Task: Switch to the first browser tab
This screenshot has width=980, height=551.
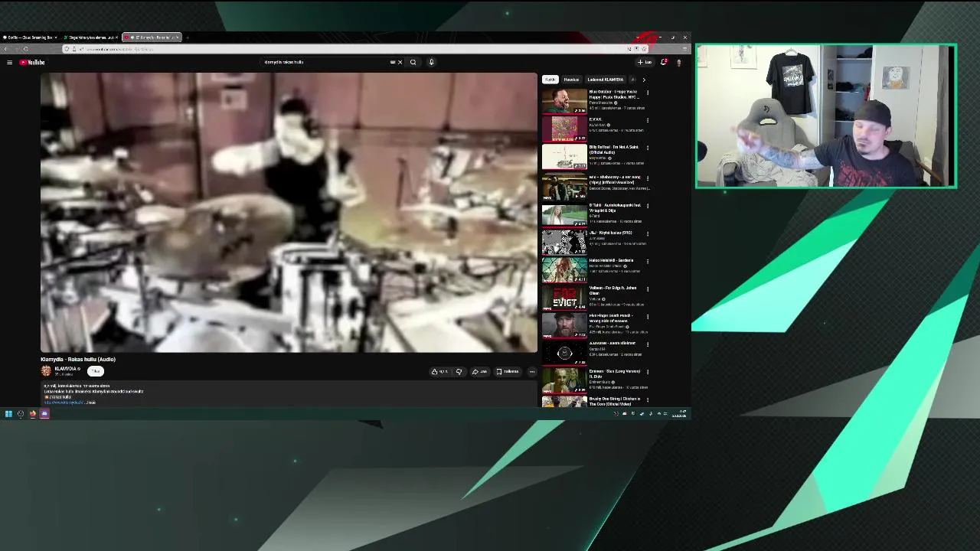Action: pyautogui.click(x=29, y=37)
